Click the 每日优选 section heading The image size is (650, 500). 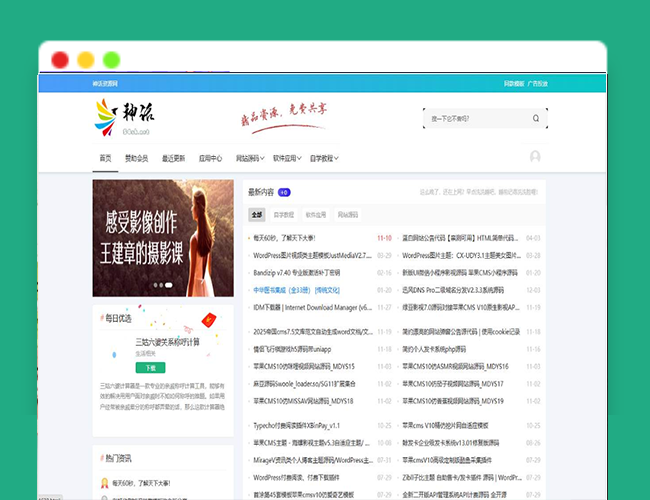click(118, 318)
